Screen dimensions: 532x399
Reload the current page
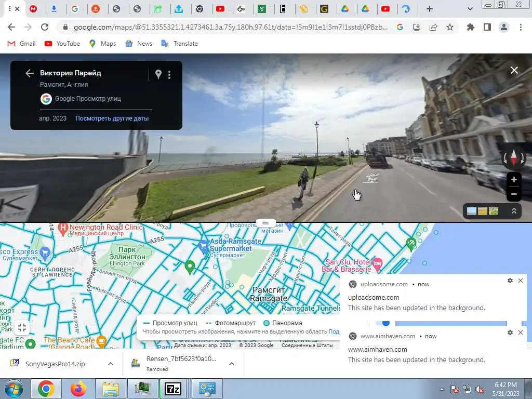[x=45, y=27]
